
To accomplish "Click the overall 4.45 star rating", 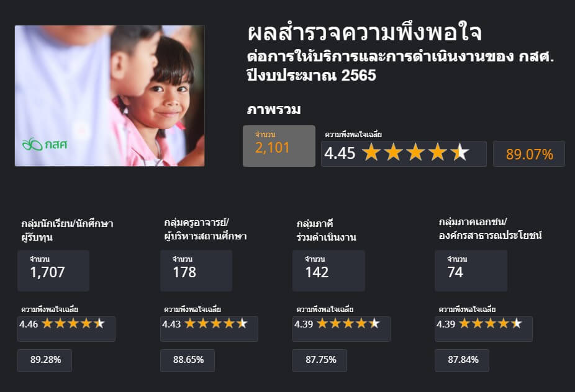I will pos(404,153).
